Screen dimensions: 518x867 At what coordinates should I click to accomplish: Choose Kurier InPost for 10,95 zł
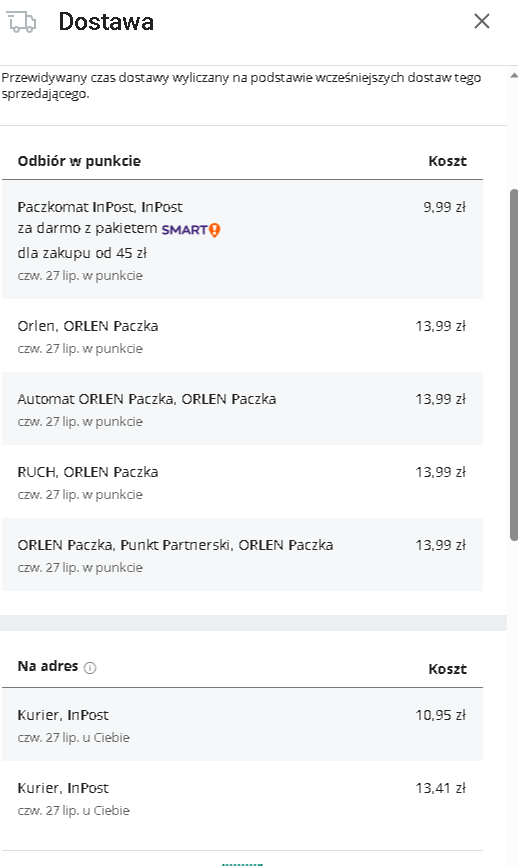click(242, 724)
